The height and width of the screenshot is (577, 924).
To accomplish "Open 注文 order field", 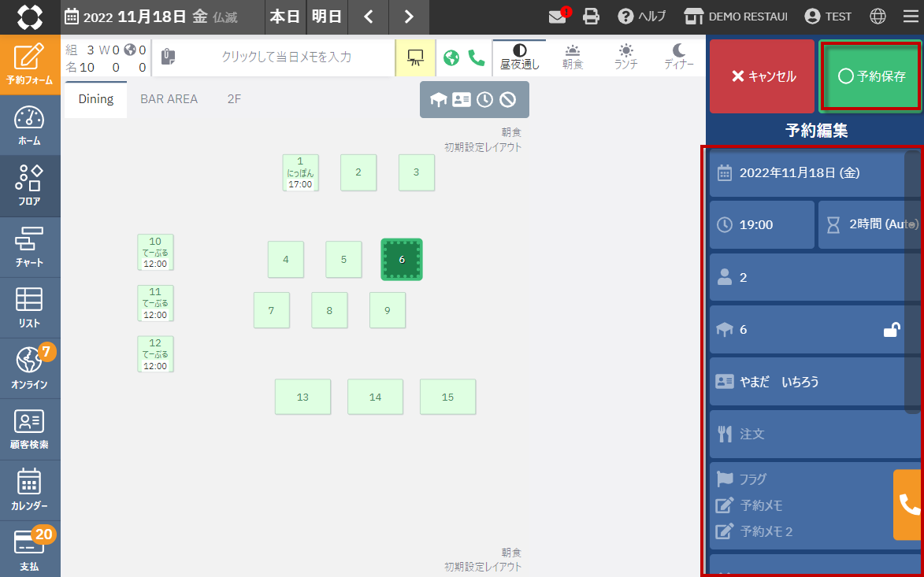I will click(x=815, y=435).
